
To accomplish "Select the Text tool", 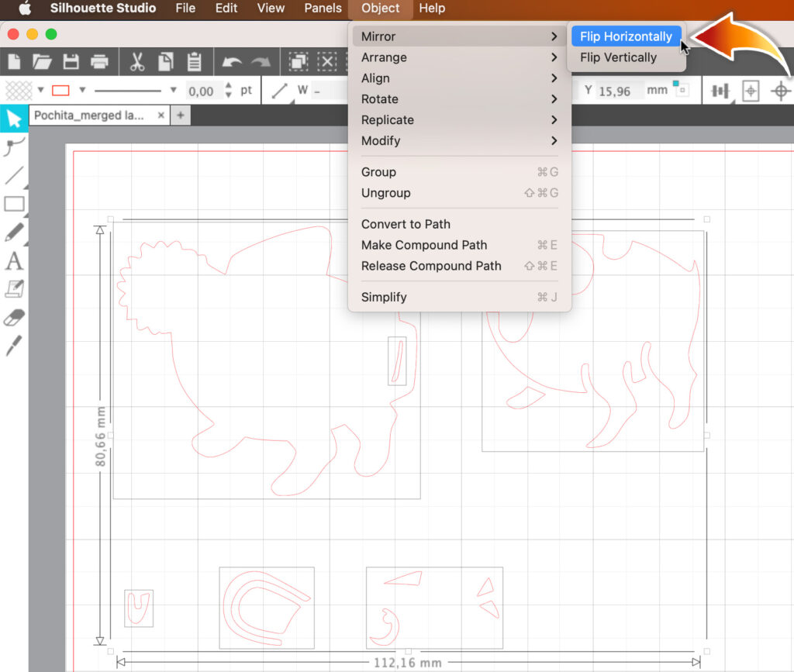I will coord(13,261).
